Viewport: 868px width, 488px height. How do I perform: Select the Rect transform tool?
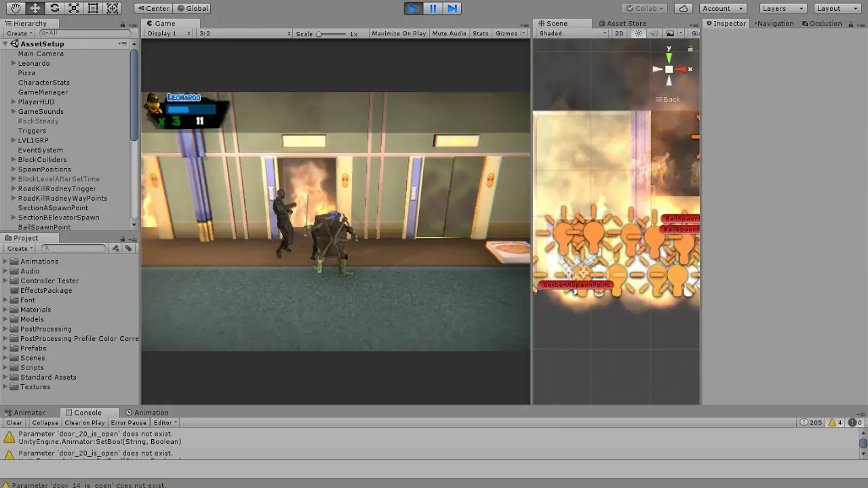93,8
